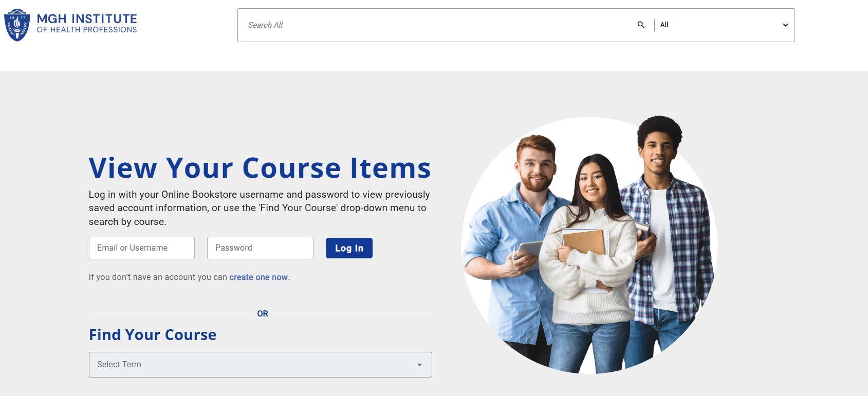Click the MGH INSTITUTE wordmark text
Screen dimensions: 868x396
tap(87, 18)
